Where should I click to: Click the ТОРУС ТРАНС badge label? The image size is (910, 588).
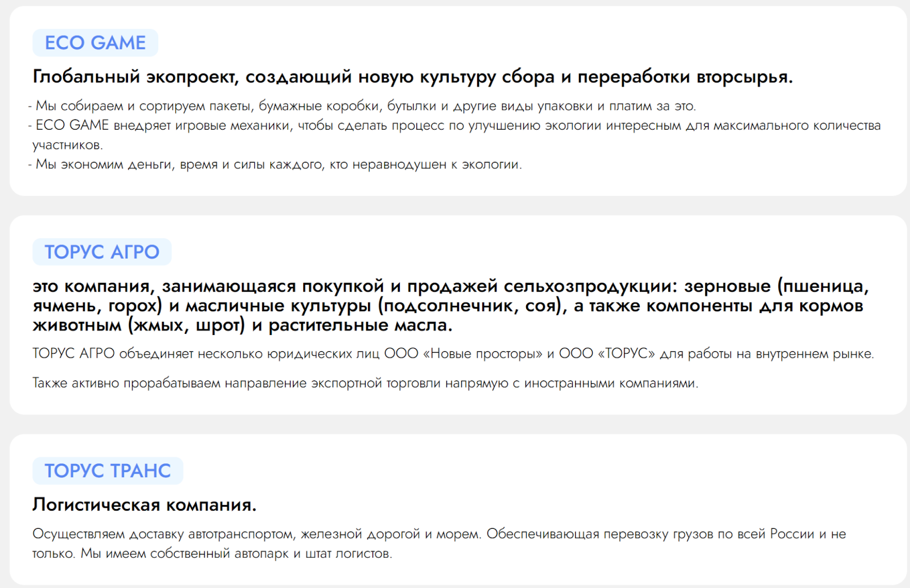pyautogui.click(x=107, y=471)
